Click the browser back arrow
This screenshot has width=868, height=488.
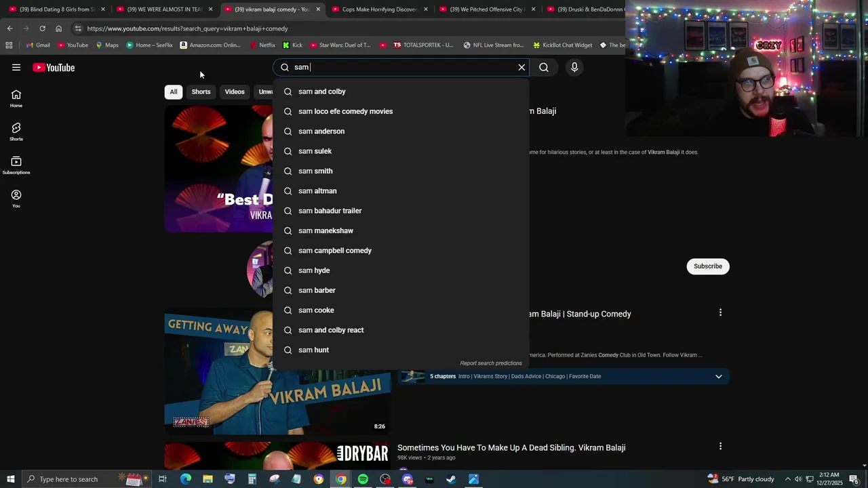click(9, 28)
